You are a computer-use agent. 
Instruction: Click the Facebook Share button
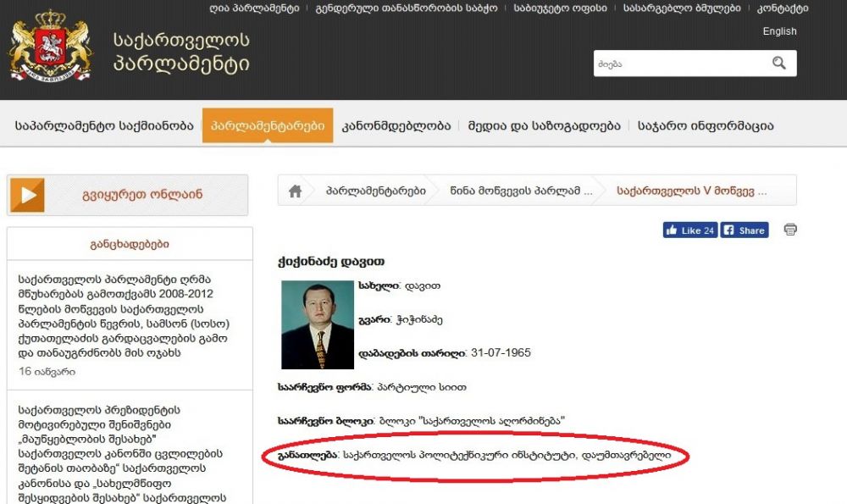pyautogui.click(x=745, y=230)
